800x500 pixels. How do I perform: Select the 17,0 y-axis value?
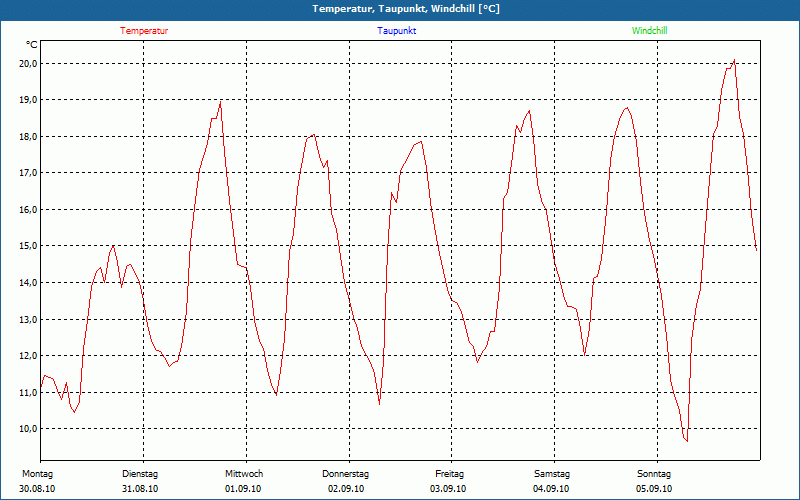(28, 172)
